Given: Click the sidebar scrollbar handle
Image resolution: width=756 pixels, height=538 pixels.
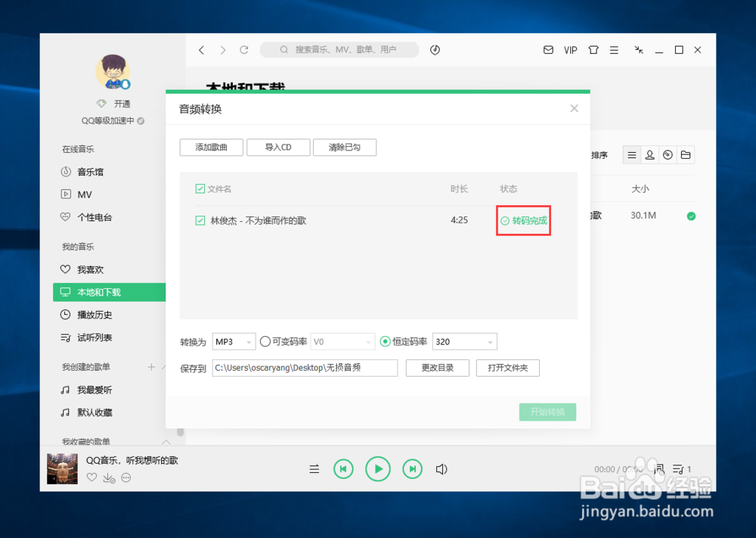Looking at the screenshot, I should pos(181,431).
